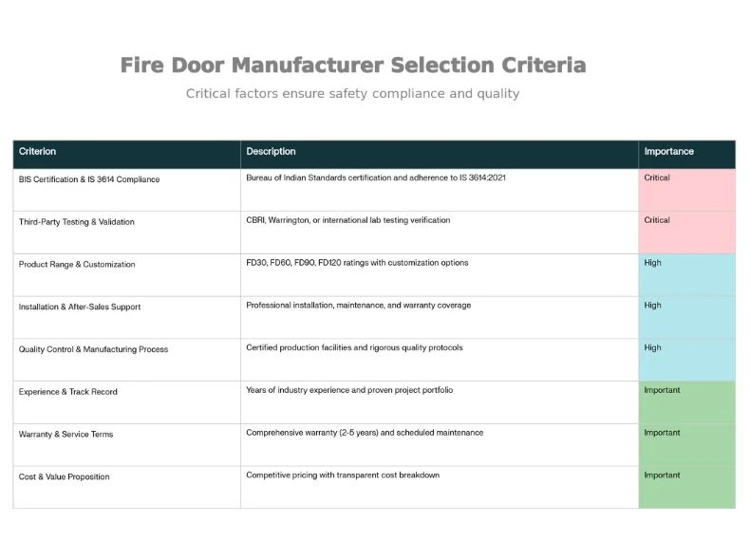Click the FD30, FD60, FD90, FD120 ratings description
This screenshot has width=750, height=560.
[356, 263]
